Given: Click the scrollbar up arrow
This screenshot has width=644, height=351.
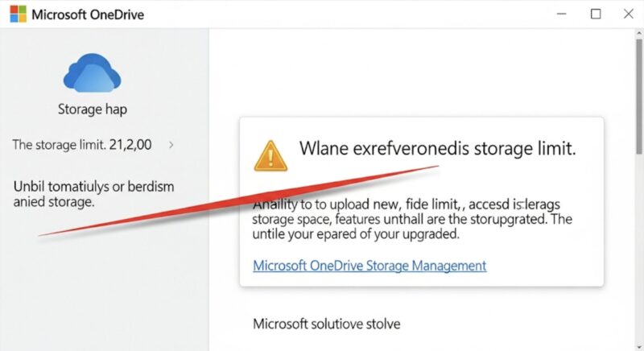Looking at the screenshot, I should [x=639, y=32].
